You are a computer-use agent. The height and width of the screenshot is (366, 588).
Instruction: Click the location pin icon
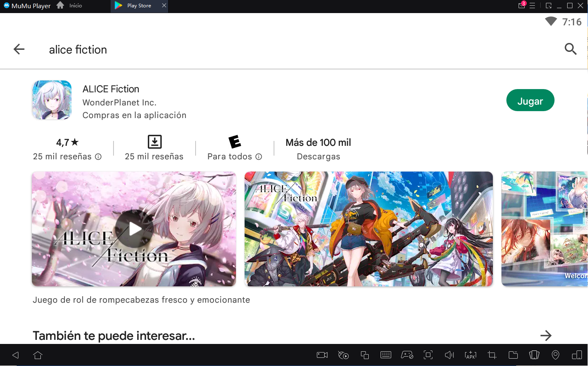tap(555, 355)
